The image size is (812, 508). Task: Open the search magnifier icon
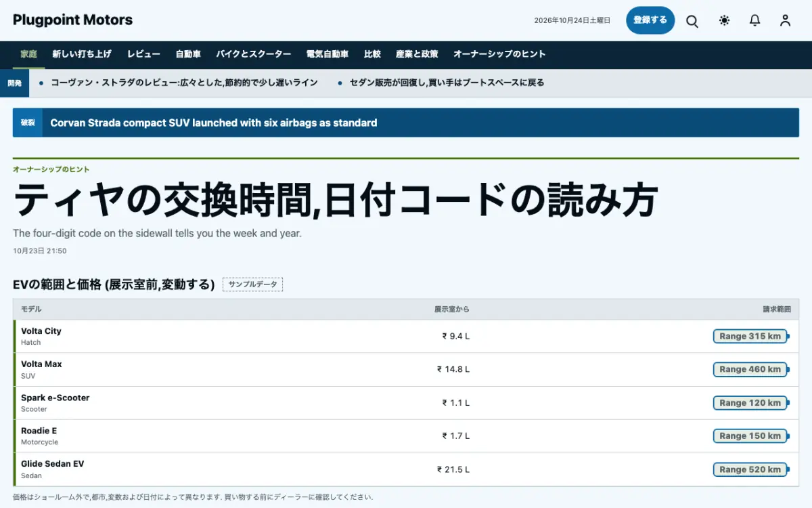tap(692, 21)
